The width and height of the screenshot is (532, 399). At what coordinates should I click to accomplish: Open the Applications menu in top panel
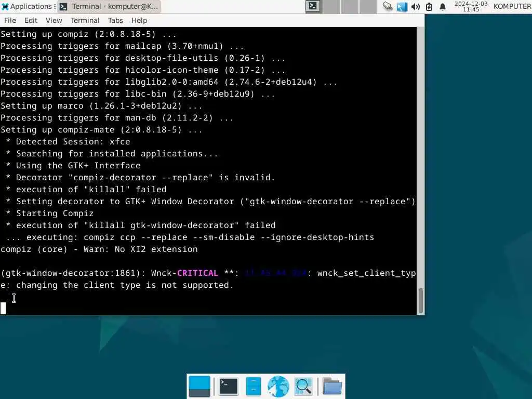28,6
